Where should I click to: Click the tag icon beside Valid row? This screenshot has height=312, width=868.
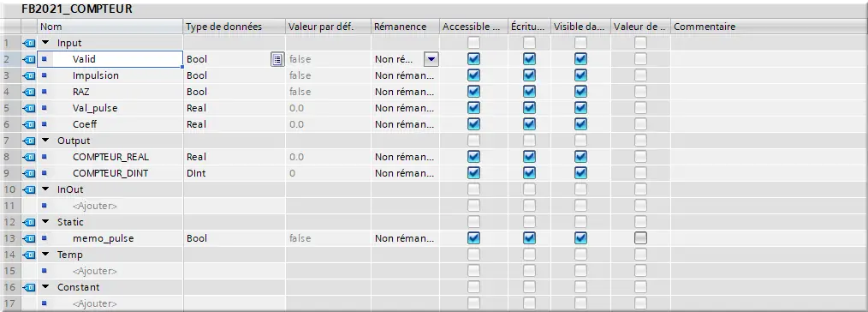click(x=29, y=59)
